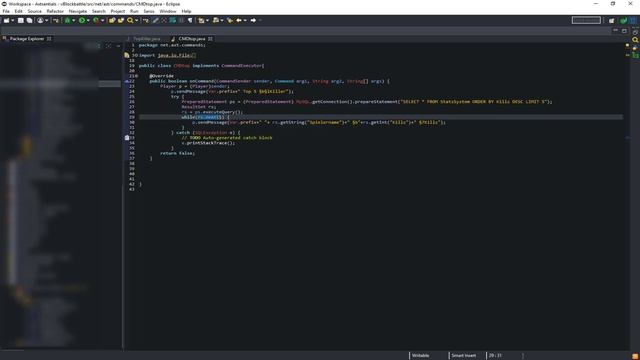The image size is (640, 360).
Task: Switch to the Java perspective icon
Action: [x=633, y=20]
